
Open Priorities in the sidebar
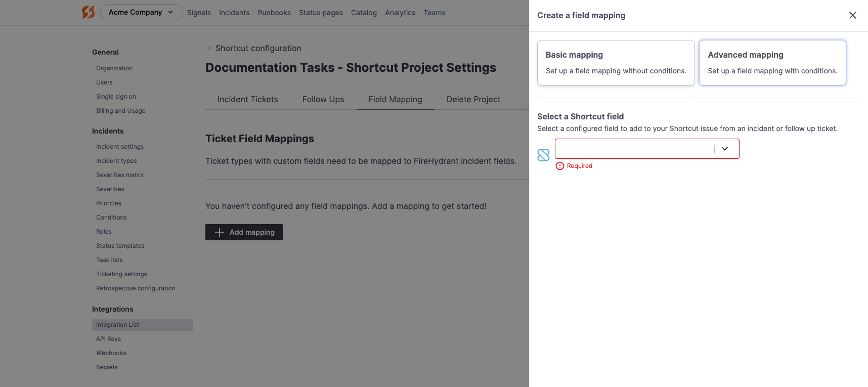coord(109,203)
